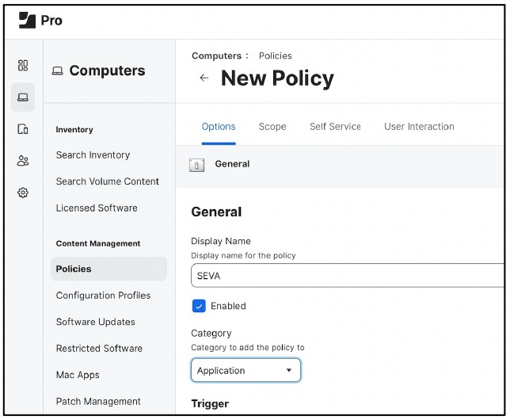Click the Policies breadcrumb link
510x420 pixels.
point(275,55)
